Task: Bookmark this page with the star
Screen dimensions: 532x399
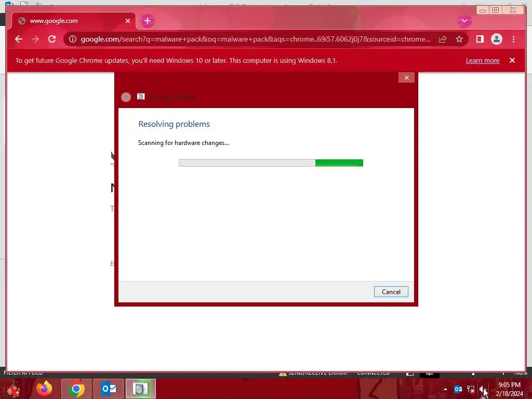Action: click(459, 39)
